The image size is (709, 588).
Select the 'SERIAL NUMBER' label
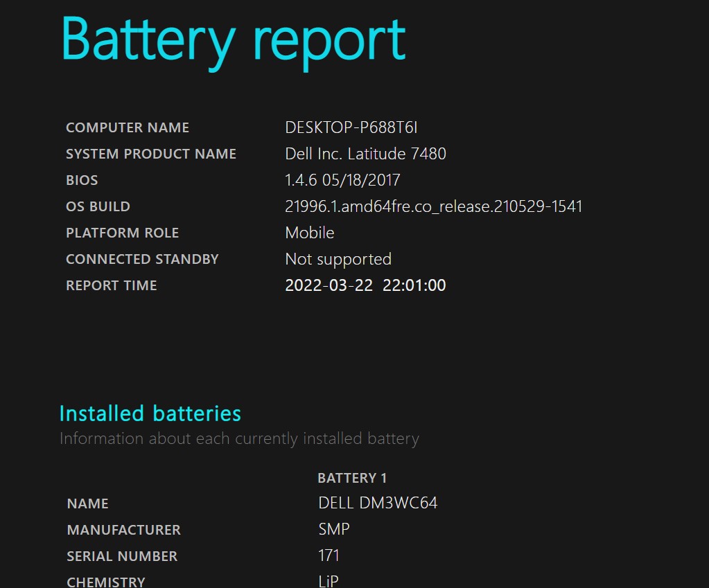click(x=122, y=556)
